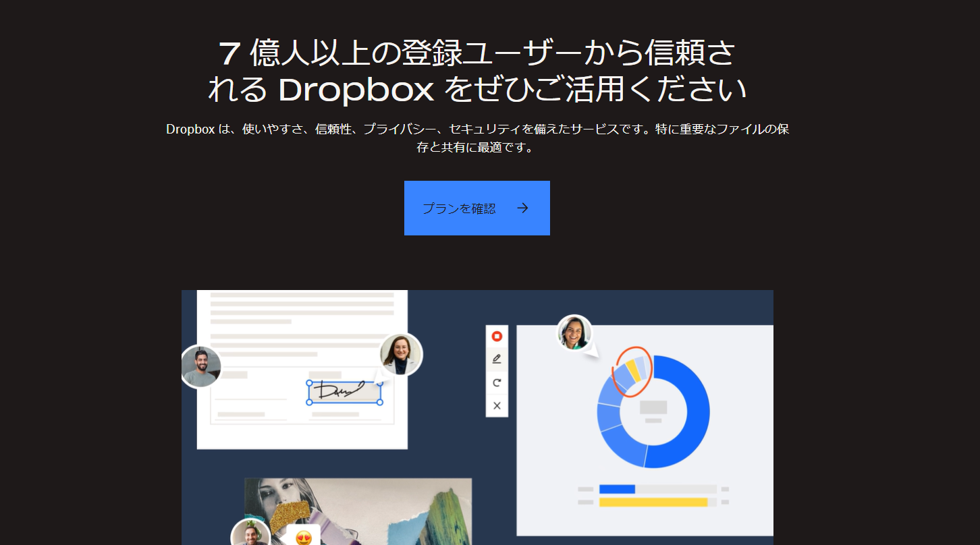Click the red stop recording icon
This screenshot has width=980, height=545.
click(497, 335)
